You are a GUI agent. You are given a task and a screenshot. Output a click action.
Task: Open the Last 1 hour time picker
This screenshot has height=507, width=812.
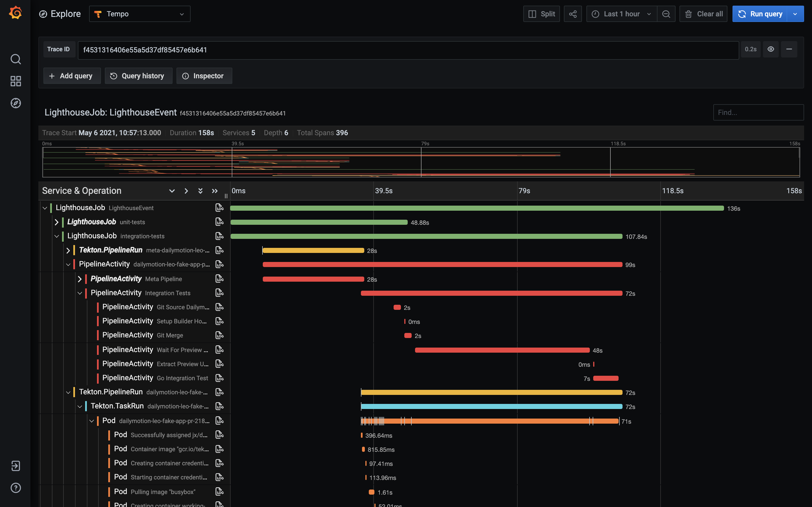click(x=622, y=14)
